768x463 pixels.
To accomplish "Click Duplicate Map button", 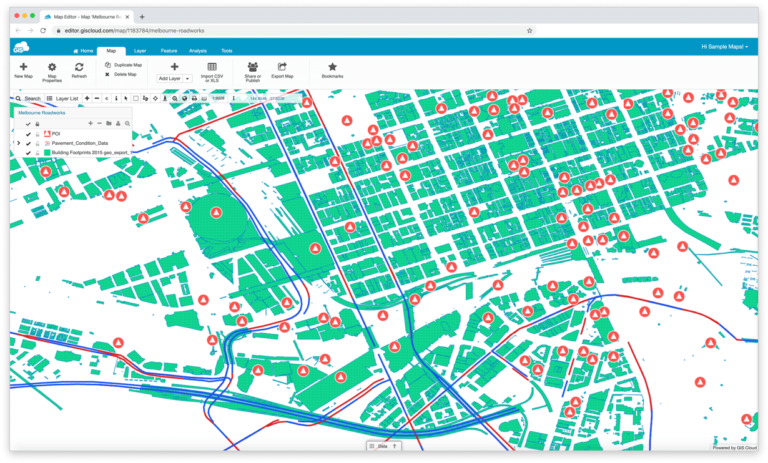I will [x=125, y=64].
